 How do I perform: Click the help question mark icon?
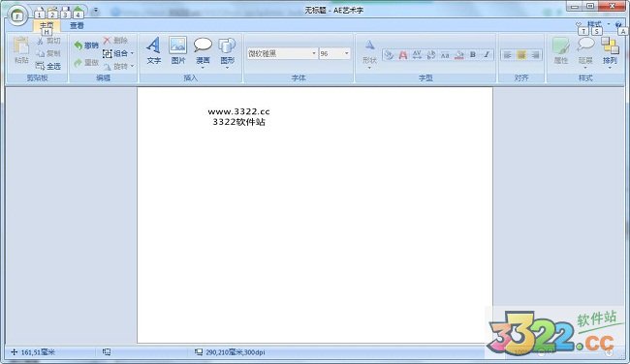point(618,24)
